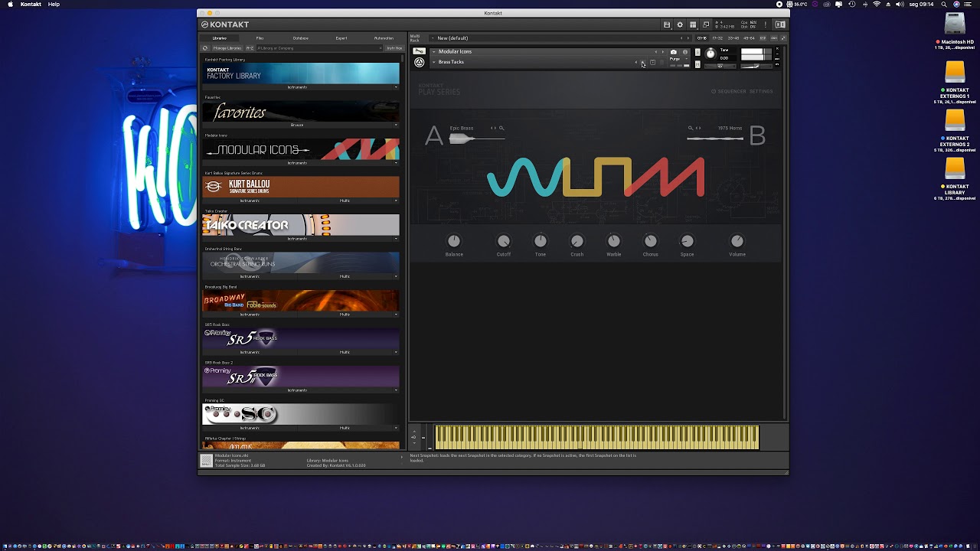Open Modular Icons instrument name dropdown
This screenshot has width=980, height=551.
tap(433, 52)
